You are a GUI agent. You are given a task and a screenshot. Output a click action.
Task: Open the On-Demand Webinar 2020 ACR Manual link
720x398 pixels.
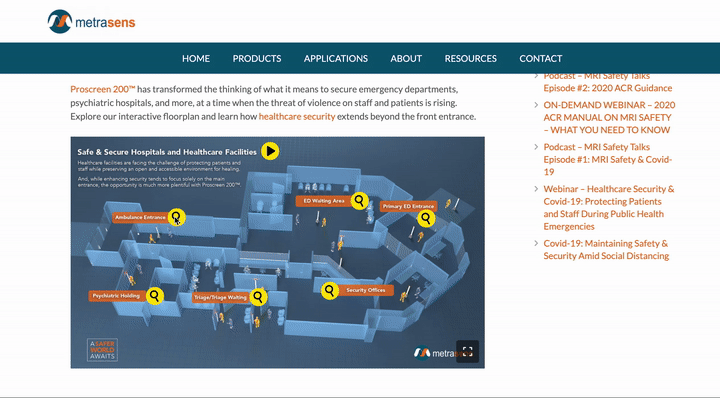(x=609, y=118)
